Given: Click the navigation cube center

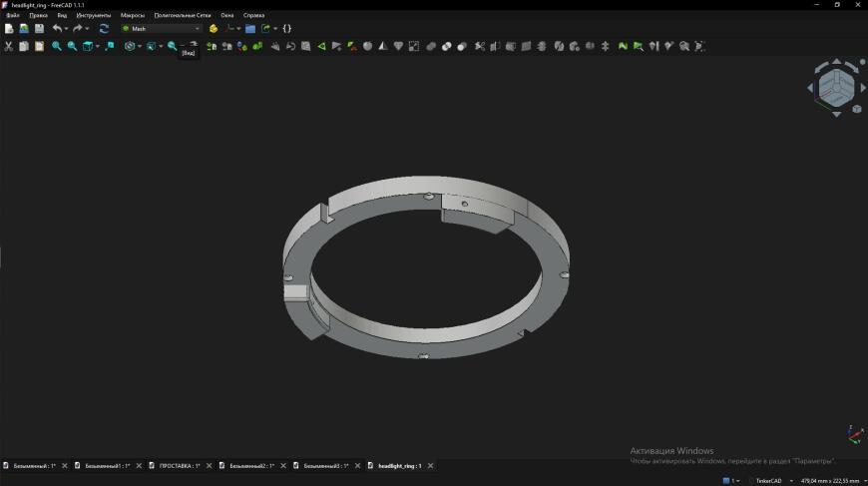Looking at the screenshot, I should 836,88.
